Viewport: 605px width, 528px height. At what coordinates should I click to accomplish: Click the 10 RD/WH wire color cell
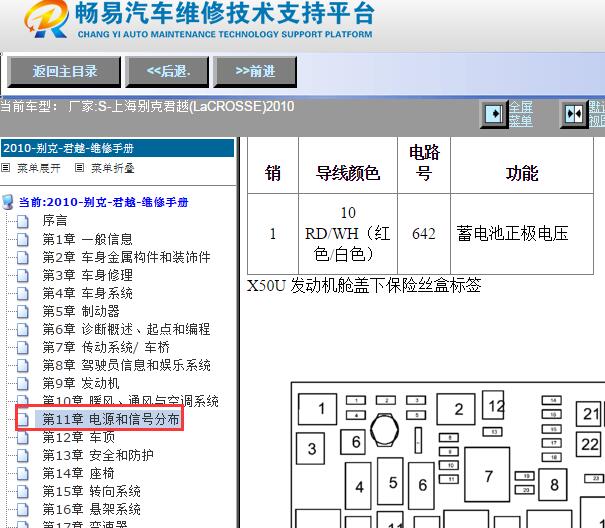(348, 234)
